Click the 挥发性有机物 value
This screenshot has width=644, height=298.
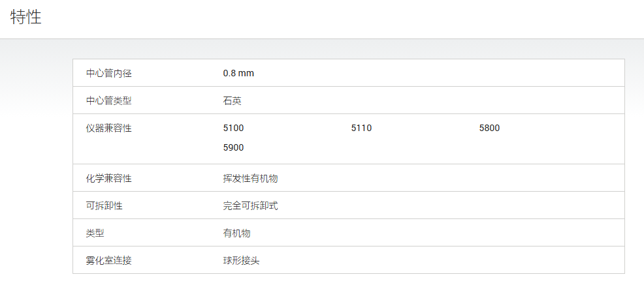pos(251,179)
